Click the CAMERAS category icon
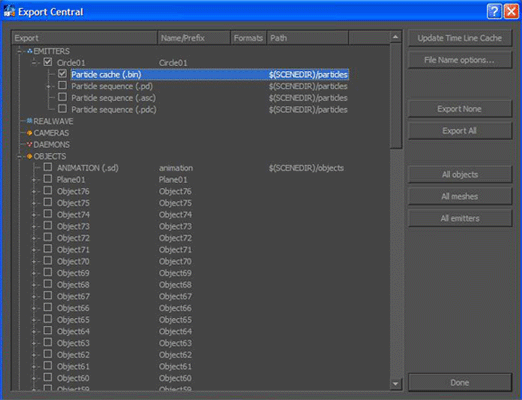 pyautogui.click(x=30, y=133)
